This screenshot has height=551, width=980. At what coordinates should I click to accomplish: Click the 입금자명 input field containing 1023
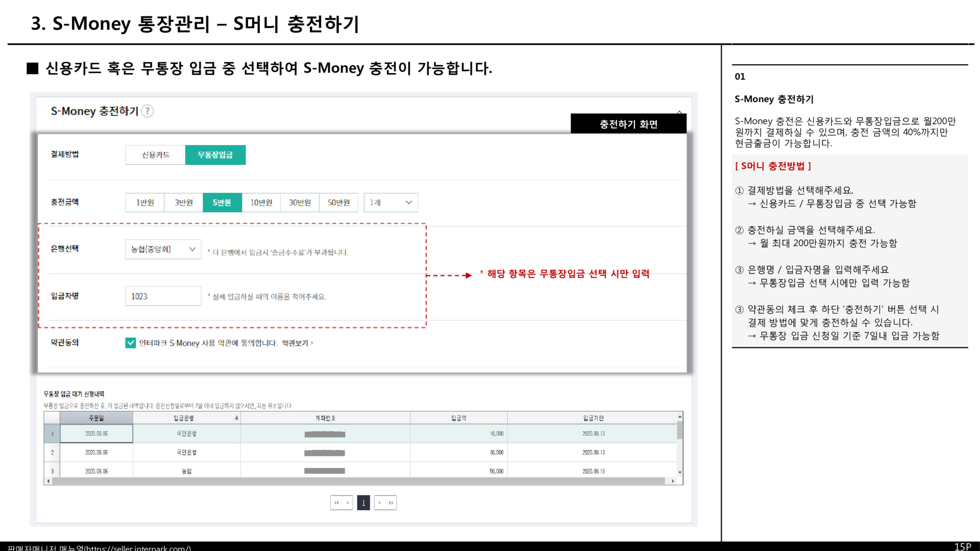pos(163,296)
